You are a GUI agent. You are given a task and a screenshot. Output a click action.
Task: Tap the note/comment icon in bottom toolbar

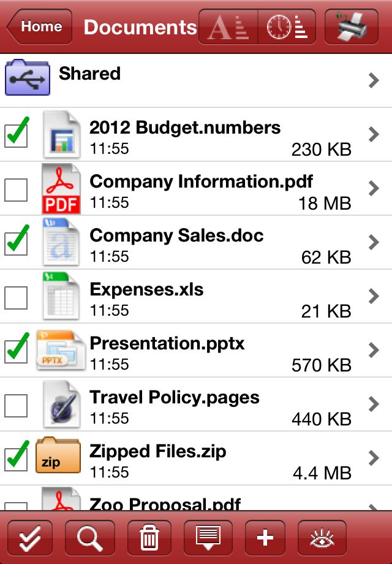pyautogui.click(x=208, y=538)
